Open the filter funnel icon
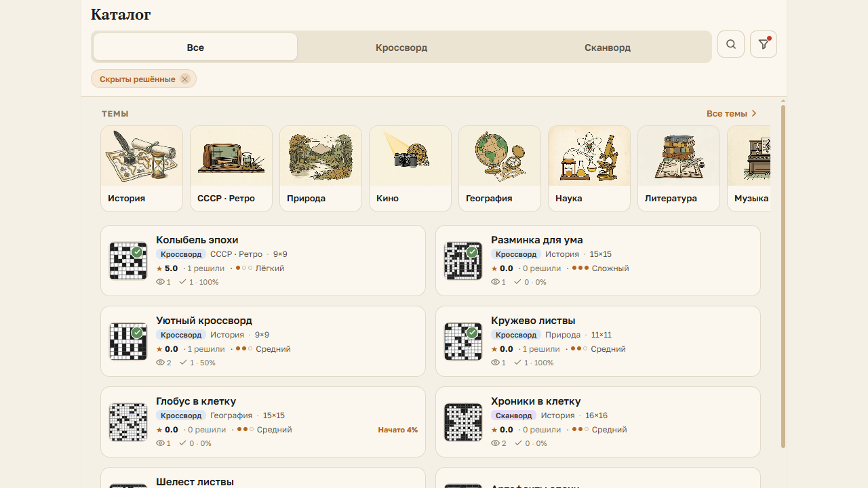This screenshot has height=488, width=868. 764,44
